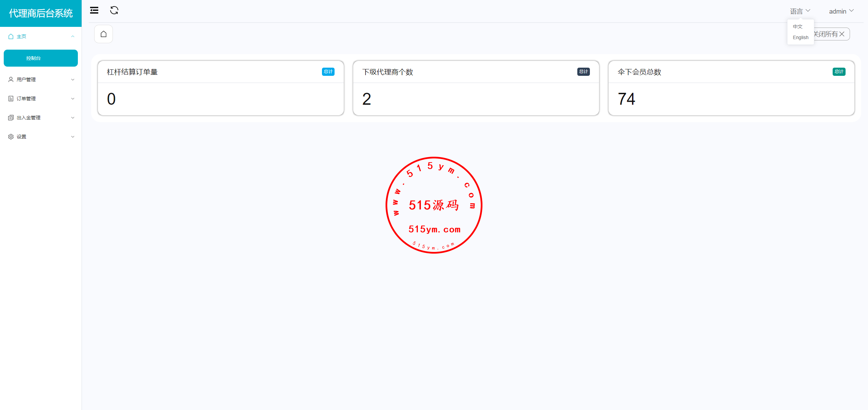Viewport: 868px width, 410px height.
Task: Click the home tab icon
Action: [104, 34]
